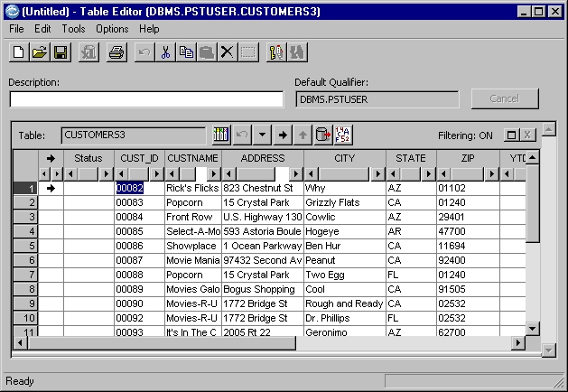Click the dotted selection rectangle icon
Screen dimensions: 568x392
(x=248, y=52)
